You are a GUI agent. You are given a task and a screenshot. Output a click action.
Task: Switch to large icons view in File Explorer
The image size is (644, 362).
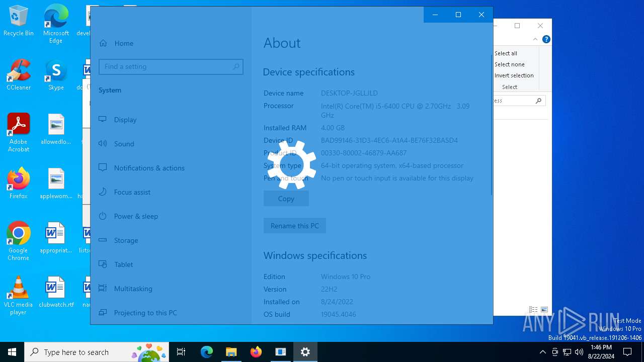click(x=544, y=310)
